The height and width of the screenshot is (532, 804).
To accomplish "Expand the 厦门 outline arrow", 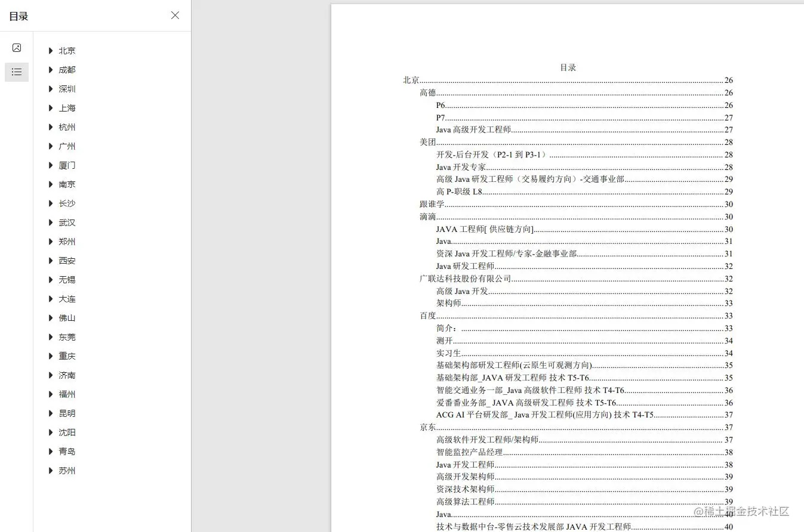I will click(x=51, y=165).
